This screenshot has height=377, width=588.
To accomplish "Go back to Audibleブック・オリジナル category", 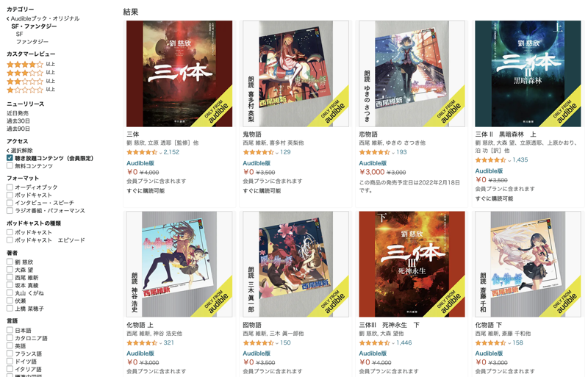I will click(x=43, y=18).
